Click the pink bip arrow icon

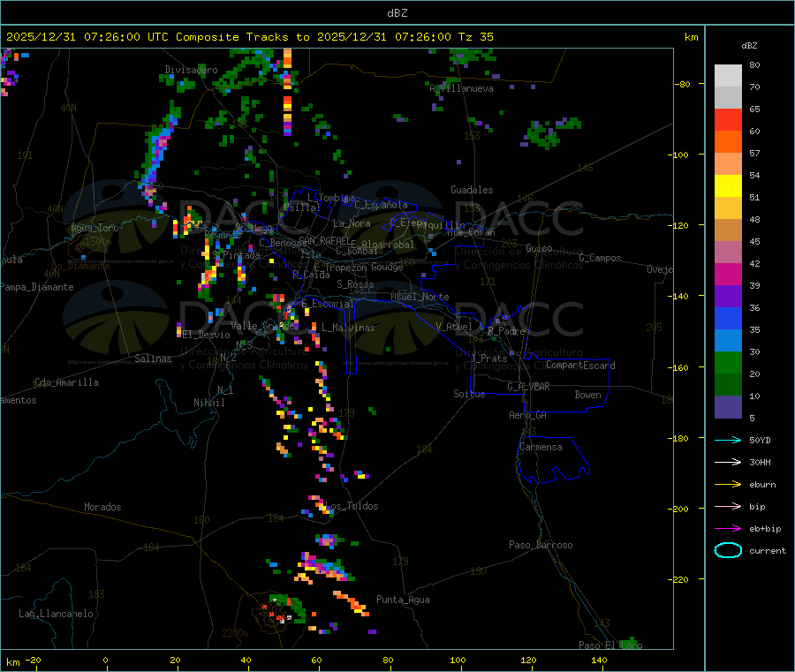[728, 506]
